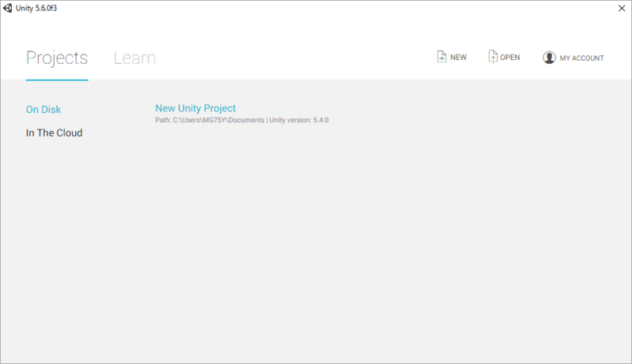632x364 pixels.
Task: Select the On Disk projects list
Action: coord(43,110)
